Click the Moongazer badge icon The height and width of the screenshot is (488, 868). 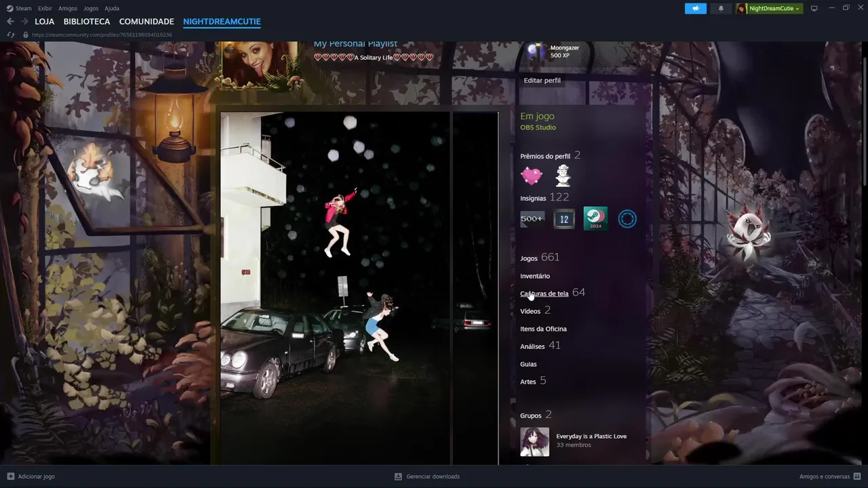click(x=536, y=52)
